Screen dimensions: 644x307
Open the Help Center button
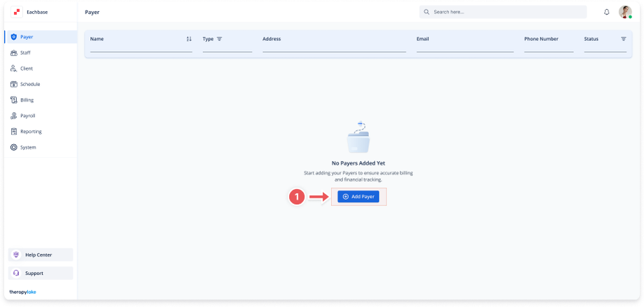coord(41,255)
